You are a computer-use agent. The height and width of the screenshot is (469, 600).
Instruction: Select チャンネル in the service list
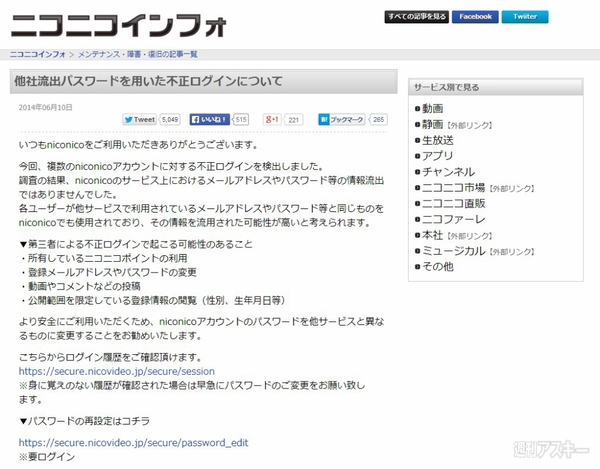[x=448, y=172]
